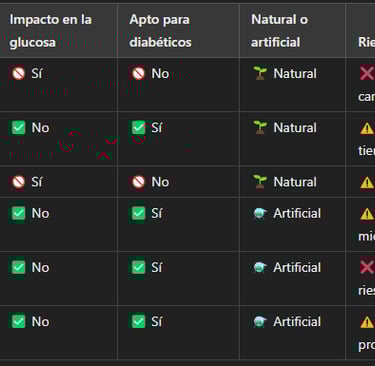Click the flask icon in the fourth row

(x=260, y=213)
